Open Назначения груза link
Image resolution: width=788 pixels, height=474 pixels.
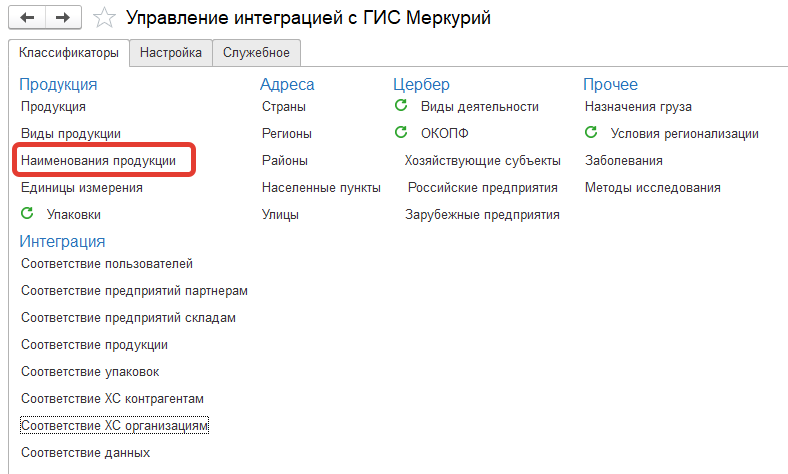pos(638,107)
